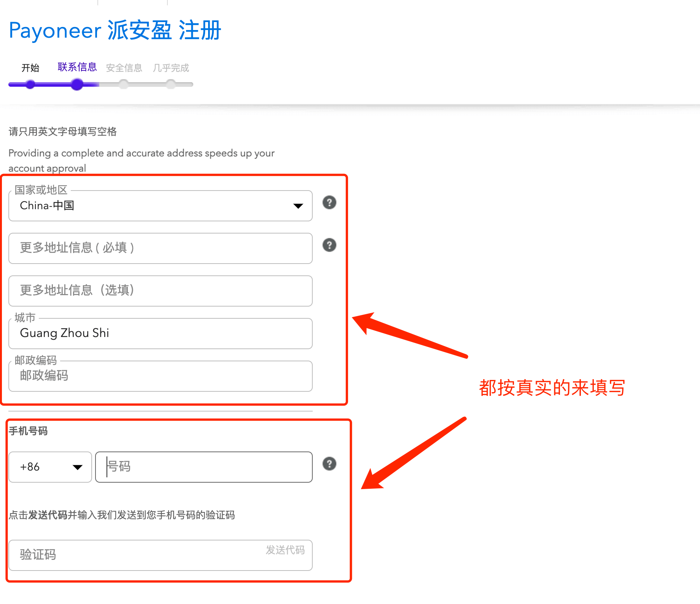
Task: Click the current large purple progress dot
Action: 77,84
